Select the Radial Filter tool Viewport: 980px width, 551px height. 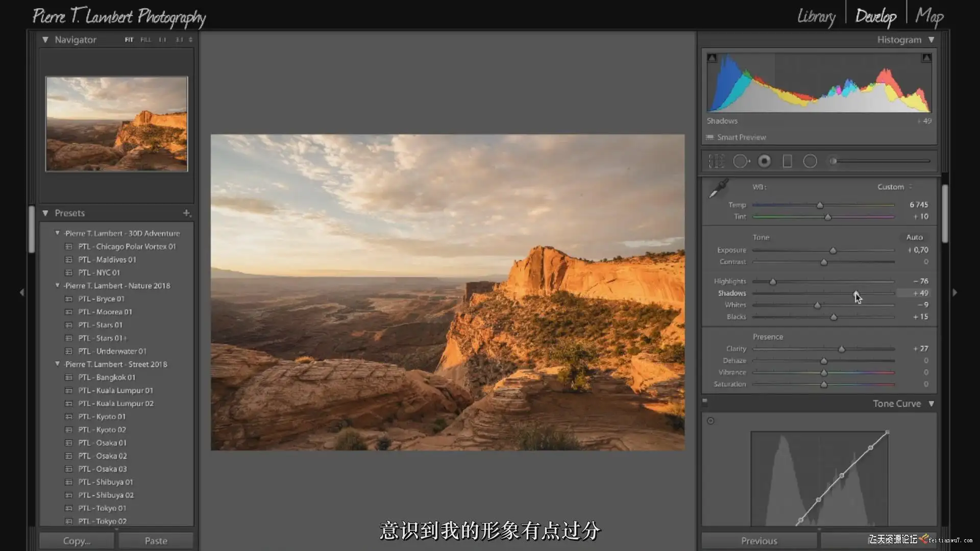810,161
